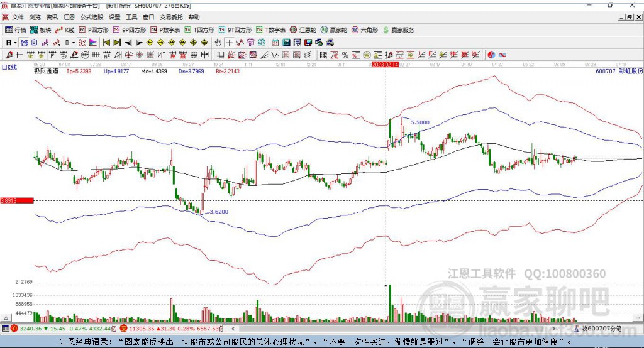Image resolution: width=644 pixels, height=348 pixels.
Task: Click the red-blue yin-yang icon
Action: (x=491, y=55)
